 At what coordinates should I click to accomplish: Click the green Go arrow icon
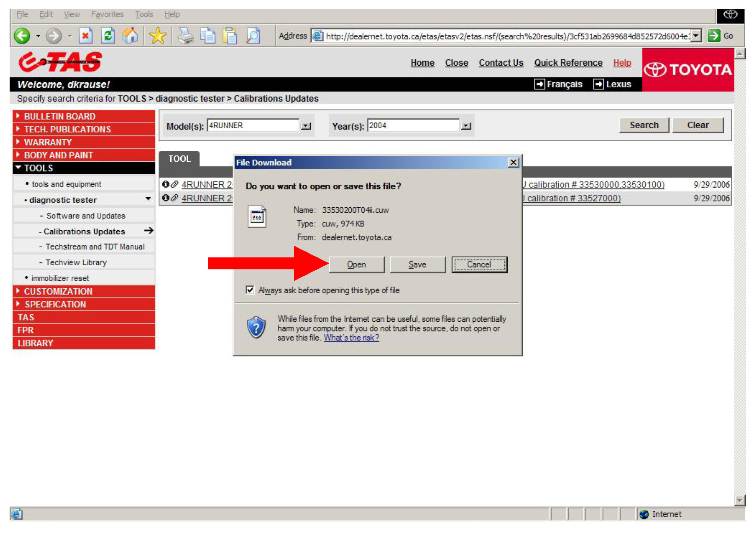coord(714,36)
